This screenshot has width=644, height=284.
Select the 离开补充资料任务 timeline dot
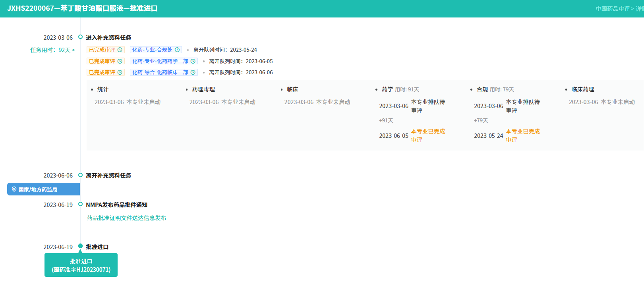(x=80, y=175)
